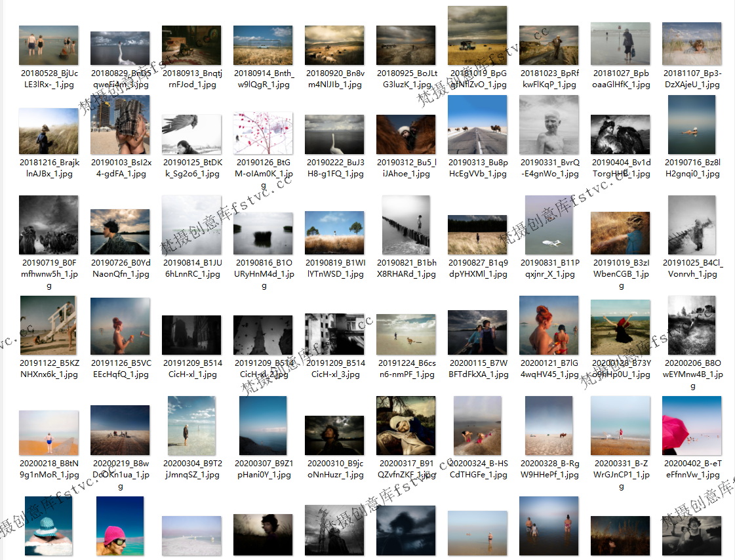The image size is (735, 560).
Task: Click filename label 20190819_B1WIlYTnWSD_1.jpg
Action: point(335,268)
